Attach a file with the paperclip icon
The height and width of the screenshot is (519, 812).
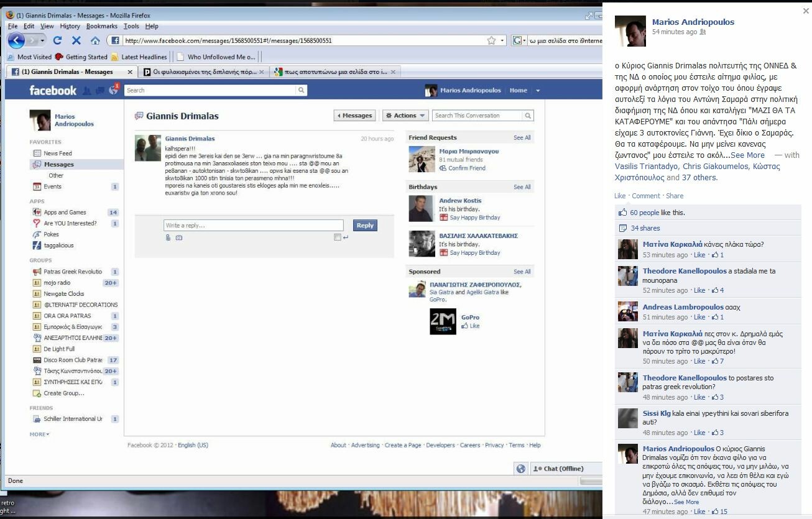tap(168, 237)
